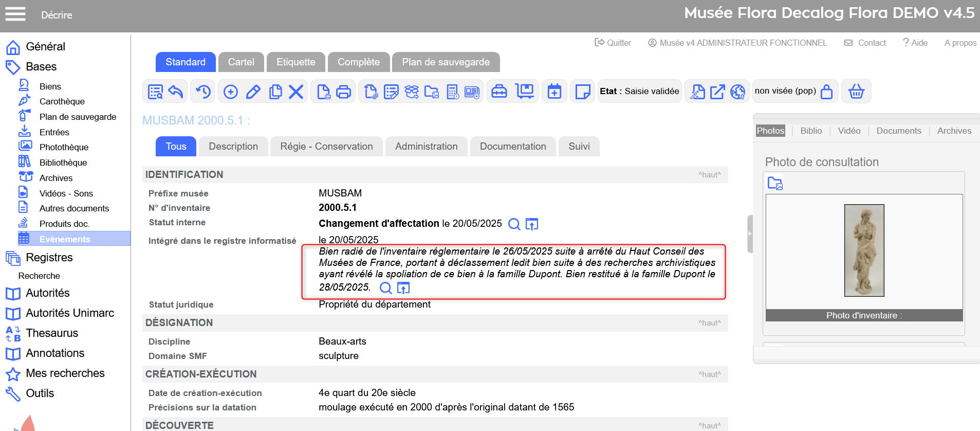Image resolution: width=980 pixels, height=431 pixels.
Task: Expand the Registres section in sidebar
Action: [49, 257]
